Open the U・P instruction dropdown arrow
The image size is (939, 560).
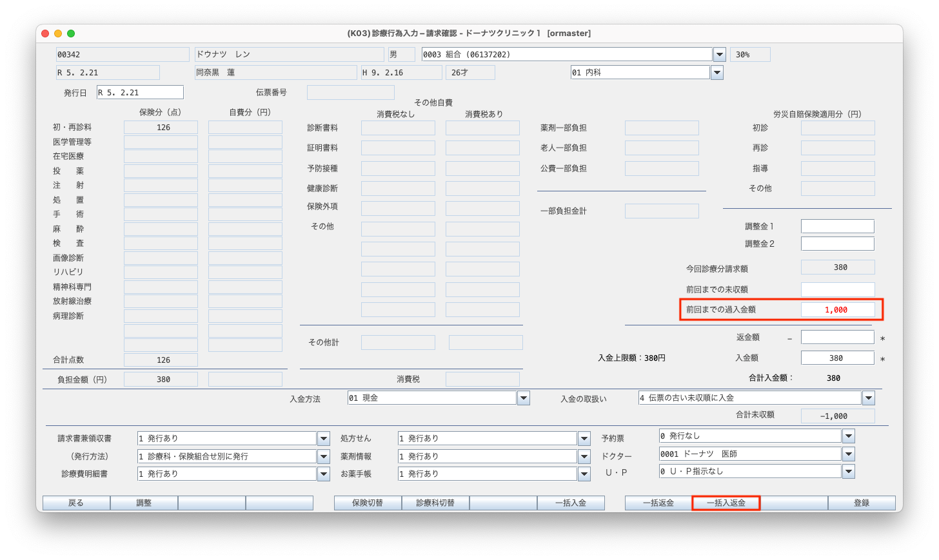click(847, 471)
